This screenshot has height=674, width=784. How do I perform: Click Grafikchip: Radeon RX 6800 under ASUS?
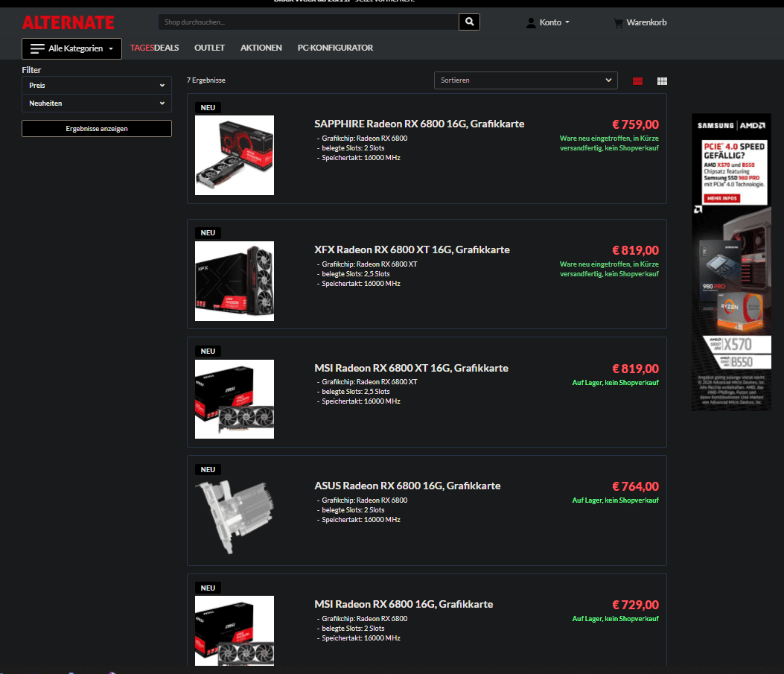[x=365, y=500]
